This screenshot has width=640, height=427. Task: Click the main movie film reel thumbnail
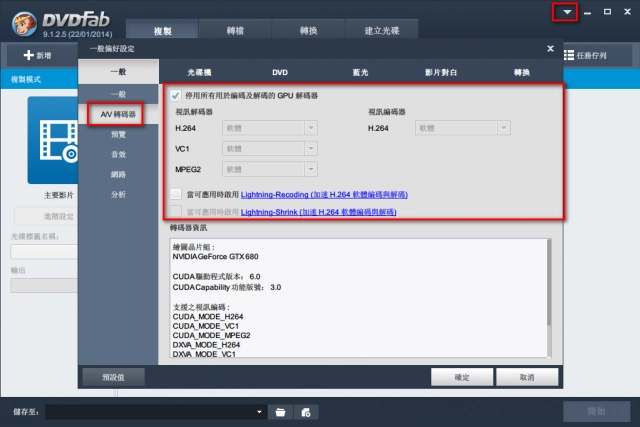coord(53,140)
